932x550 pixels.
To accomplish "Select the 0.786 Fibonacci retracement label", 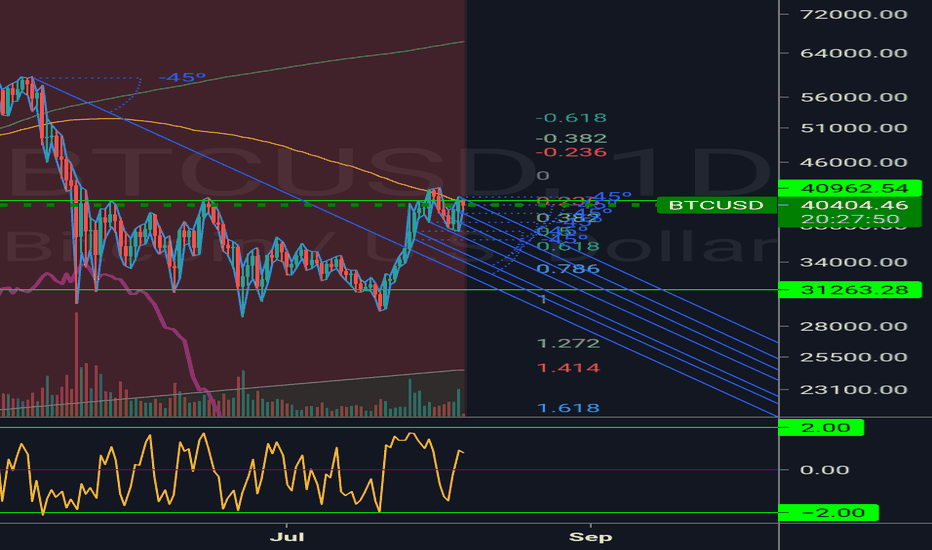I will [568, 269].
